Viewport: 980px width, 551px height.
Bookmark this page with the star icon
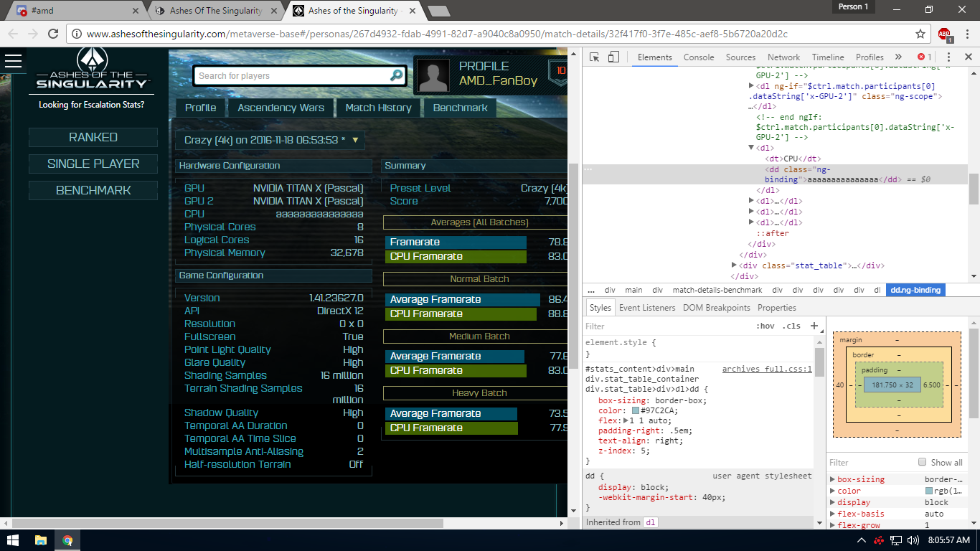[x=920, y=34]
